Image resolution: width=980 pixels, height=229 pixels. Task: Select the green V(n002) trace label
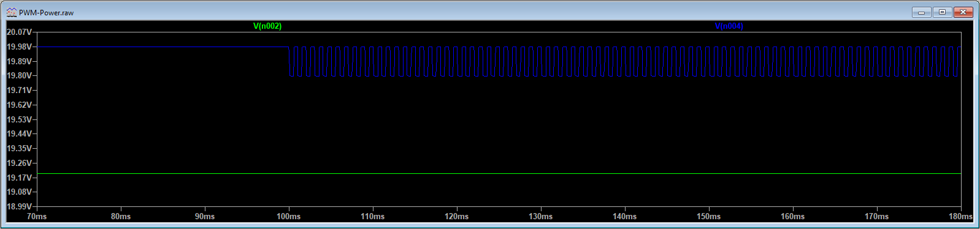point(267,26)
